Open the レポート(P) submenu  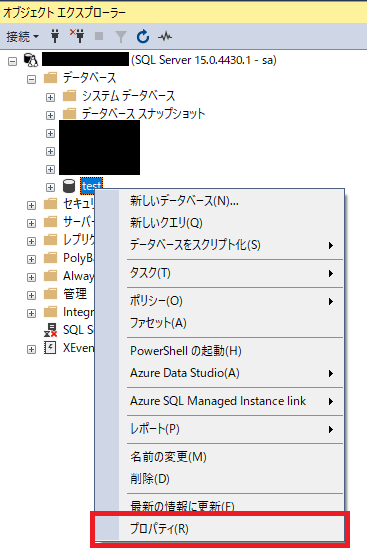[x=219, y=429]
